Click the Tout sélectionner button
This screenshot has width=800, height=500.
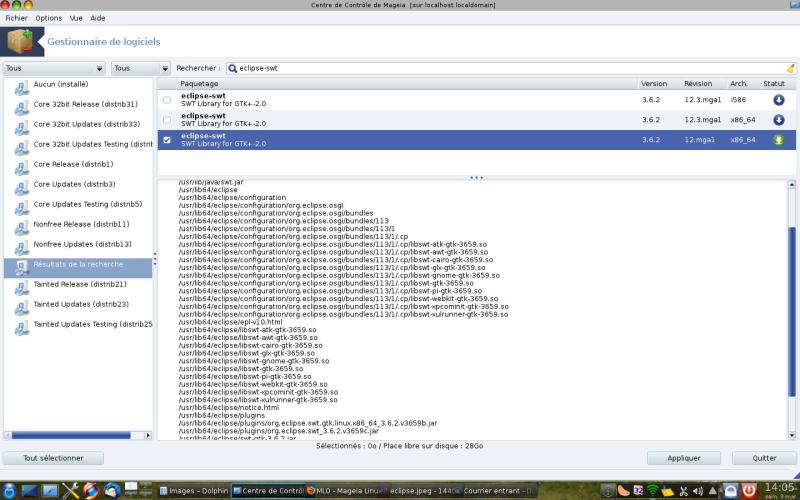pos(53,458)
